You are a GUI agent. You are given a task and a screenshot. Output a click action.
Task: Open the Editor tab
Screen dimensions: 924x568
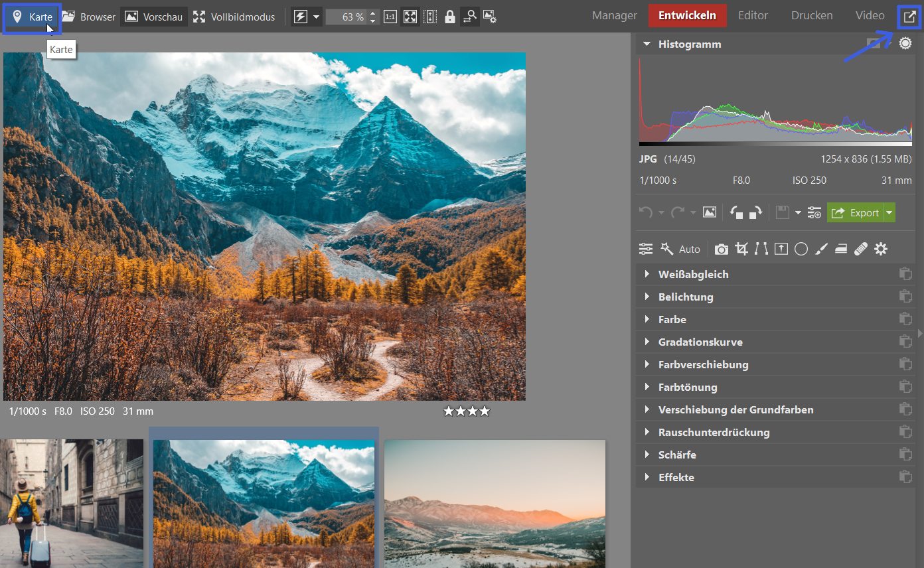(x=753, y=16)
